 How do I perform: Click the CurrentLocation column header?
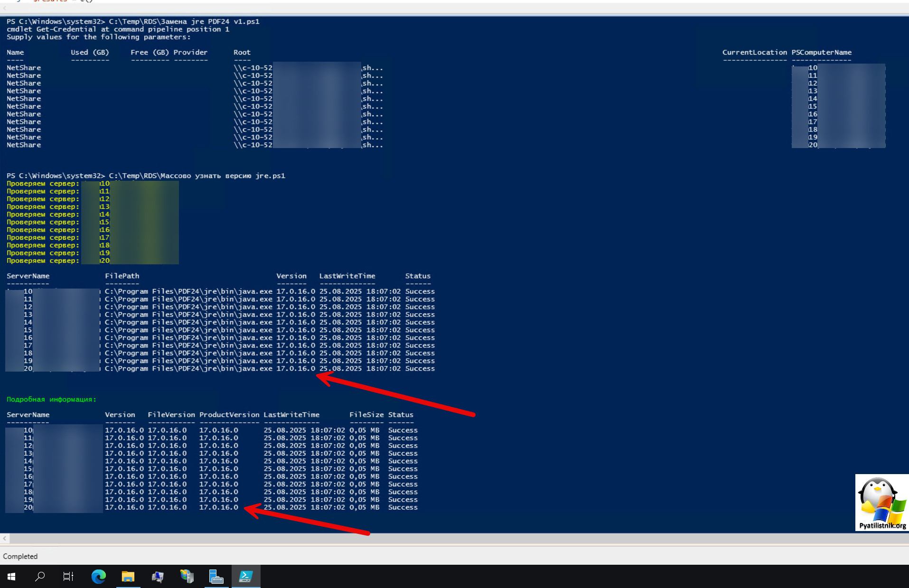point(755,52)
